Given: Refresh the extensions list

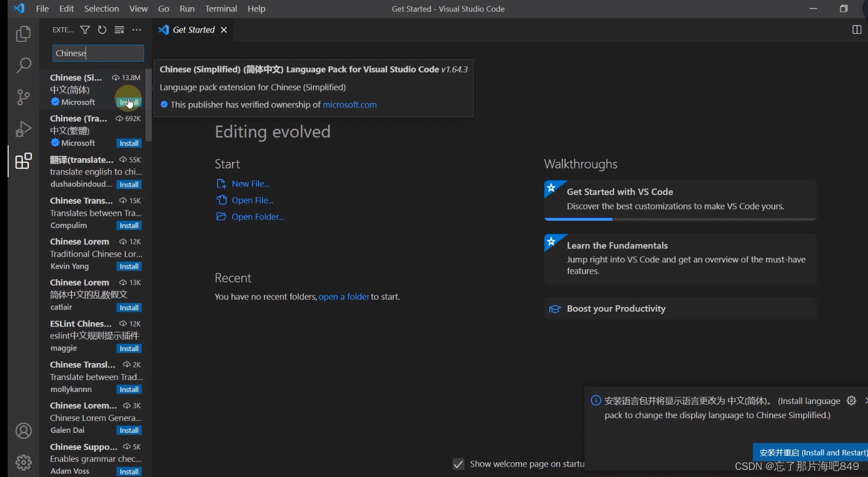Looking at the screenshot, I should (x=102, y=30).
